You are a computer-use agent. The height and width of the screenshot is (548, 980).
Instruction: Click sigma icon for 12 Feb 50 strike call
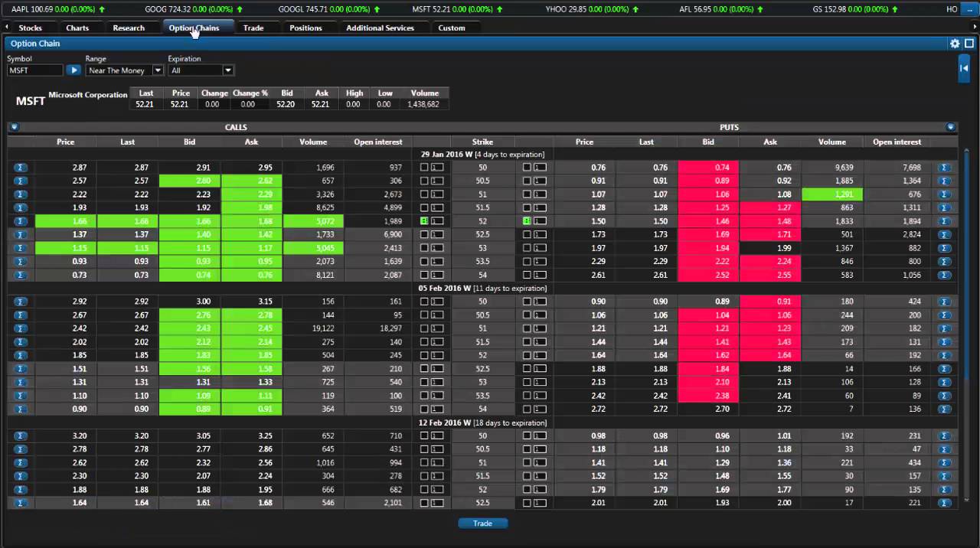[21, 436]
